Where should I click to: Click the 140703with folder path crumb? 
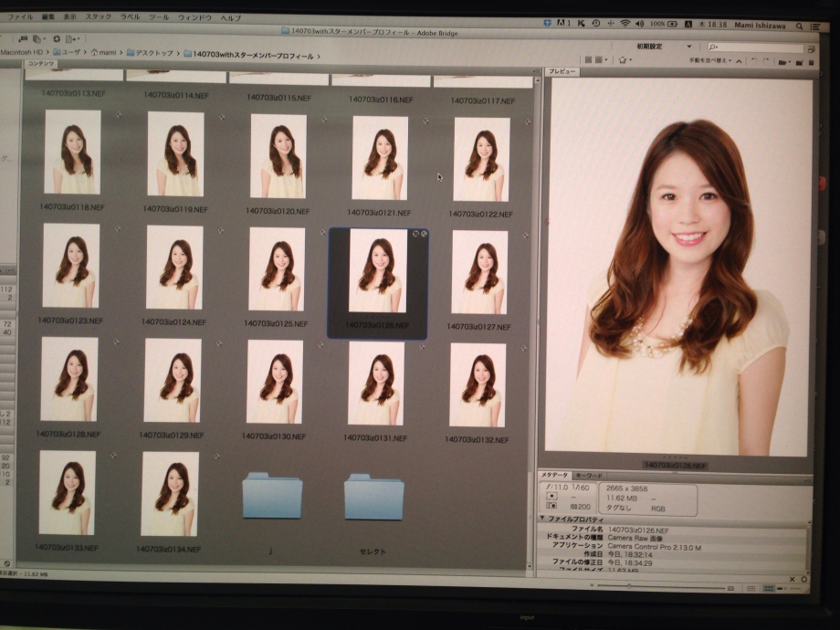pos(248,55)
